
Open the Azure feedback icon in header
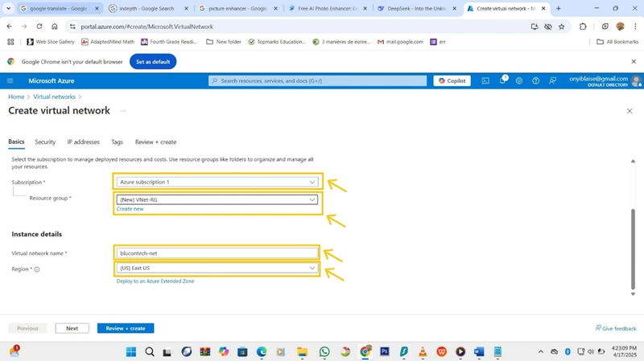[553, 81]
